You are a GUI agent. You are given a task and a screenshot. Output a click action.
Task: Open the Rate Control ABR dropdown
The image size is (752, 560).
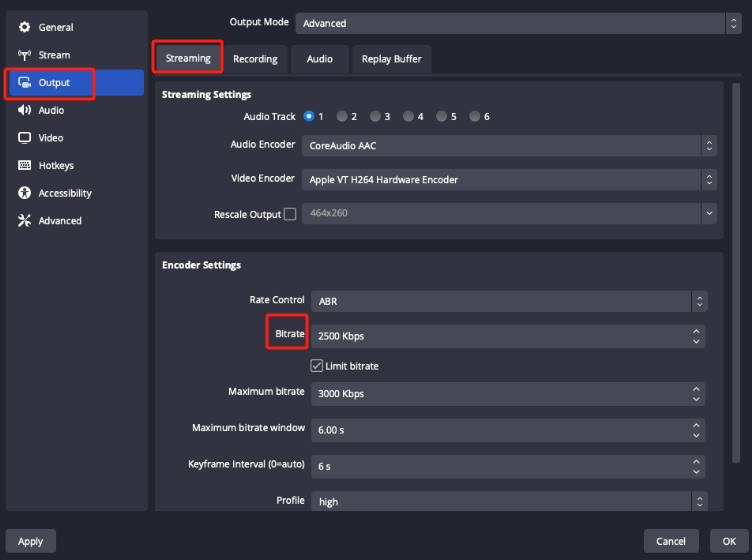coord(509,301)
